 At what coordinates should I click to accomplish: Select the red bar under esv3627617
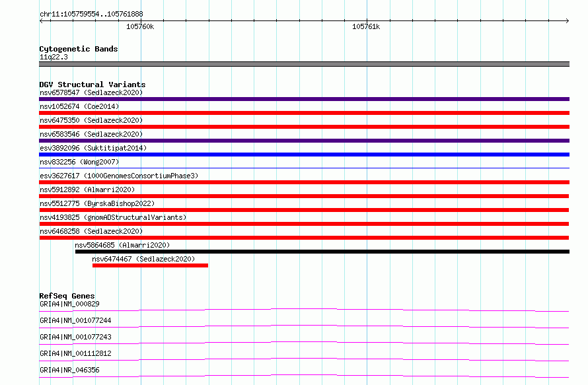tap(304, 182)
